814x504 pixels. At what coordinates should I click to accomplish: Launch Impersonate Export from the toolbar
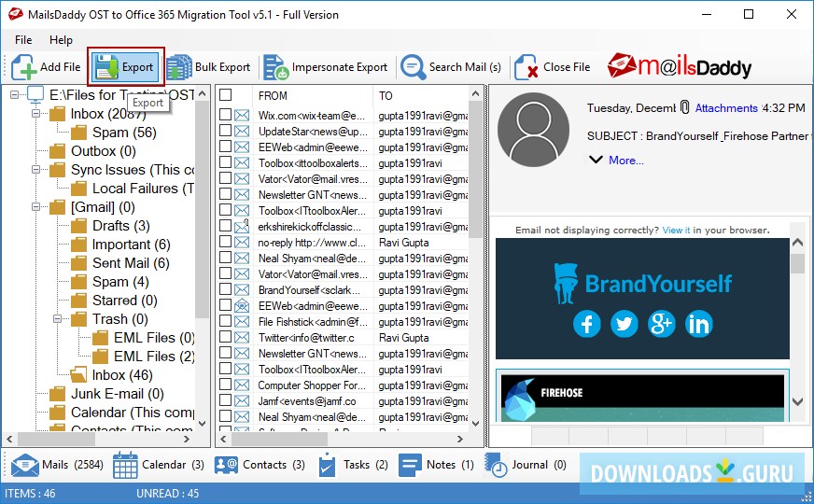coord(326,67)
